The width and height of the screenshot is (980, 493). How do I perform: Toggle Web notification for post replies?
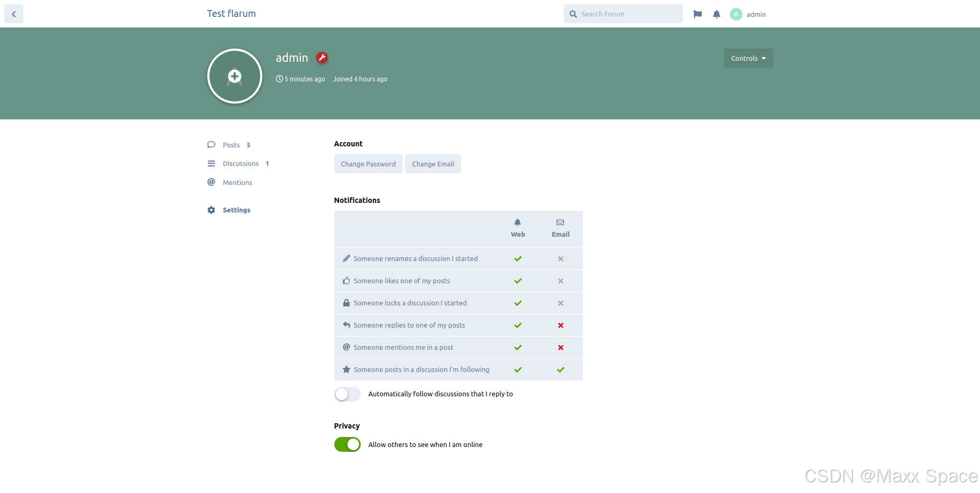point(518,325)
